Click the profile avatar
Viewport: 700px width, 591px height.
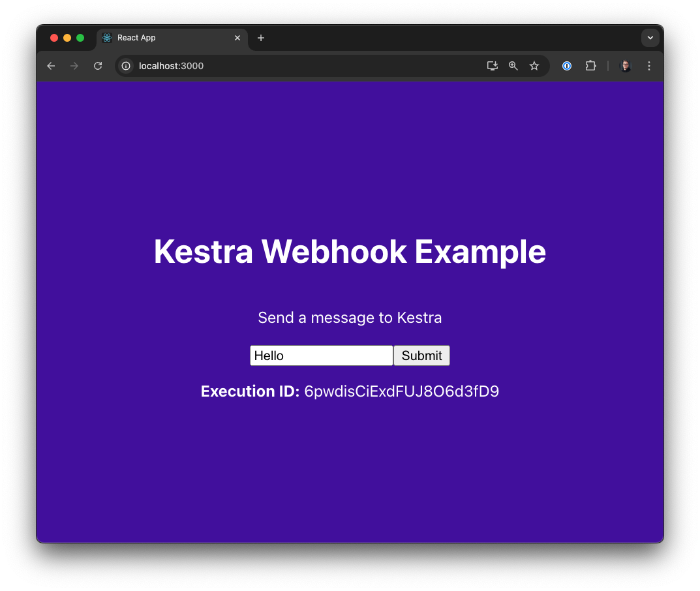pos(625,66)
